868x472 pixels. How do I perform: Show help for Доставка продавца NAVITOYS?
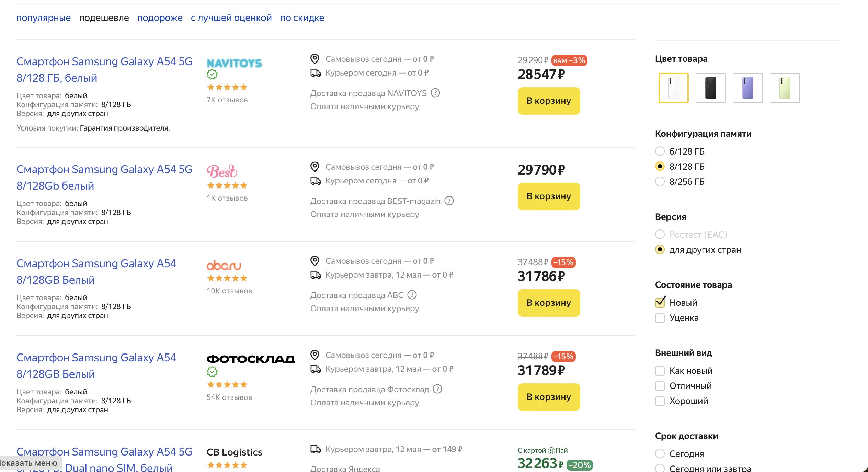coord(435,93)
